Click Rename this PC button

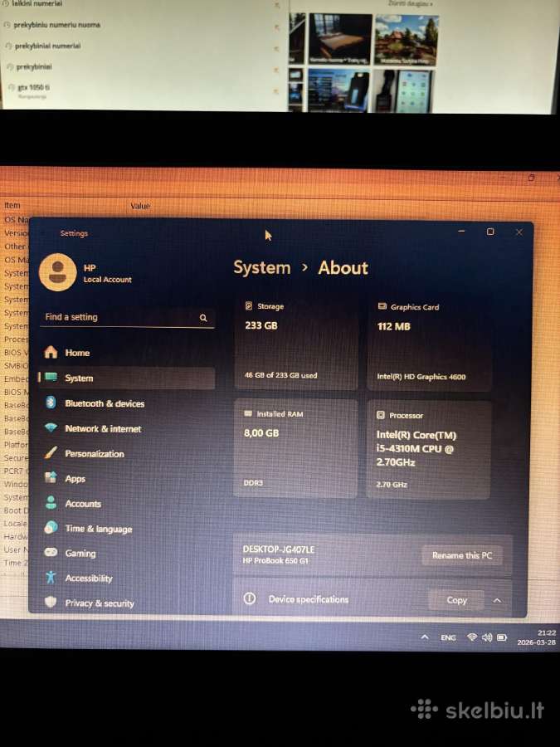[462, 555]
